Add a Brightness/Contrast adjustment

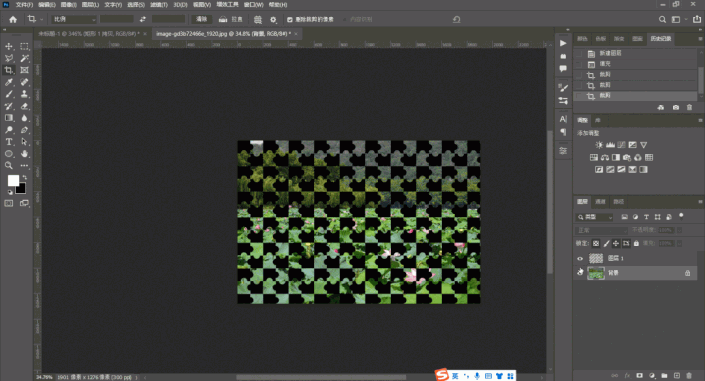tap(599, 145)
